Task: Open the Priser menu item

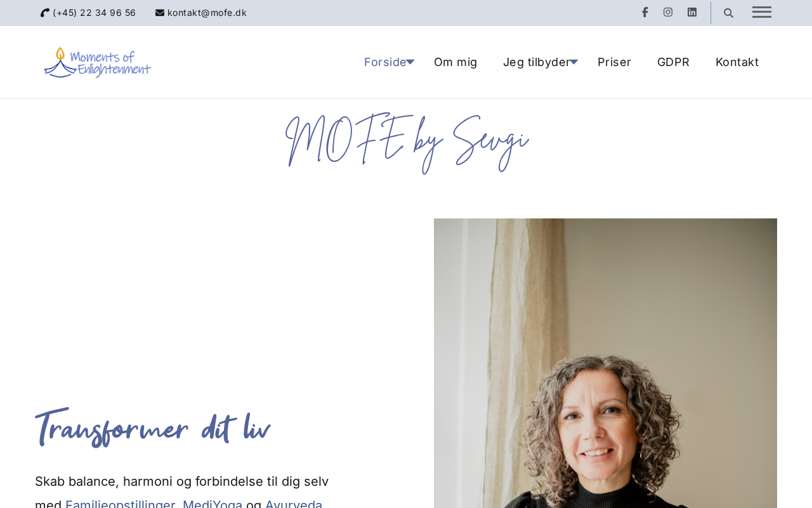Action: [614, 62]
